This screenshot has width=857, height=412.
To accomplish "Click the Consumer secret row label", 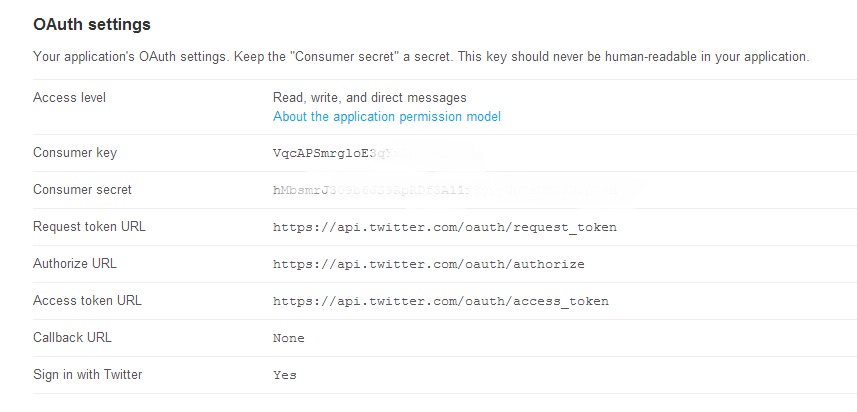I will [x=82, y=190].
